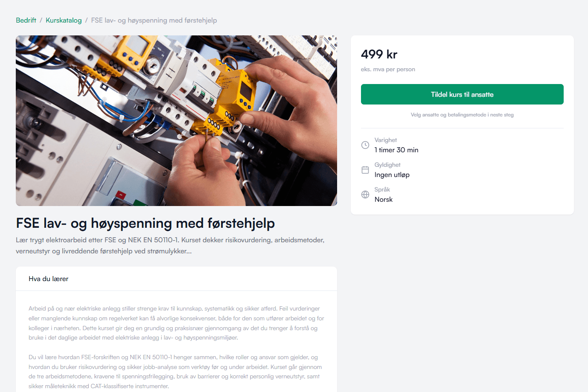Open the Bedrift breadcrumb link
The image size is (588, 392).
pyautogui.click(x=26, y=20)
